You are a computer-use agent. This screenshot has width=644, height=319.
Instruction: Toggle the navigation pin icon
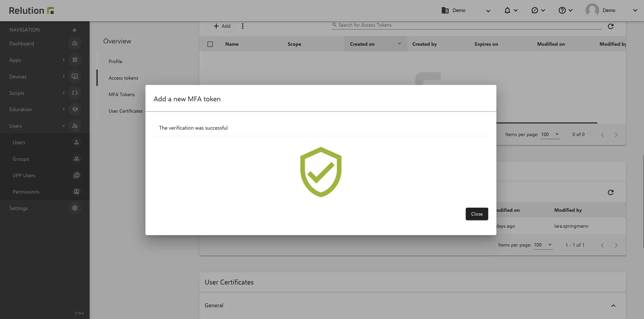pyautogui.click(x=74, y=30)
